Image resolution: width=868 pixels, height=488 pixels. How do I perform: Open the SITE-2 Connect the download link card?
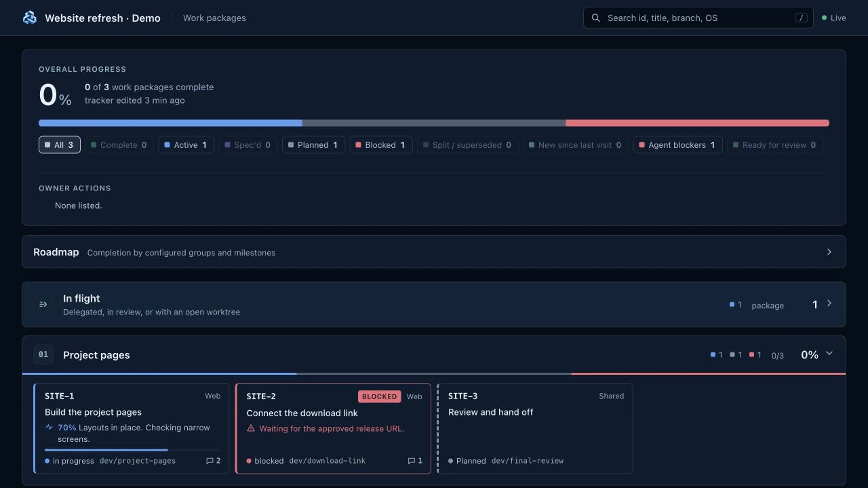click(x=333, y=428)
